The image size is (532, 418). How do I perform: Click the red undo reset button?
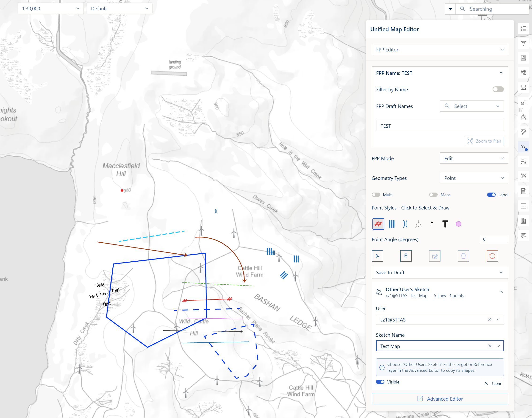(492, 256)
